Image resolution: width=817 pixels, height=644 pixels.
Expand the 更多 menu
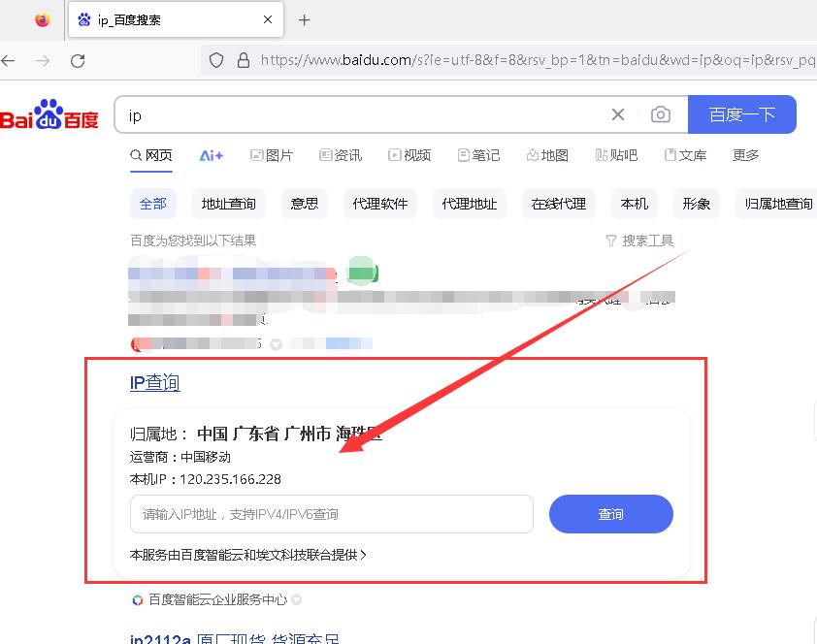[745, 155]
